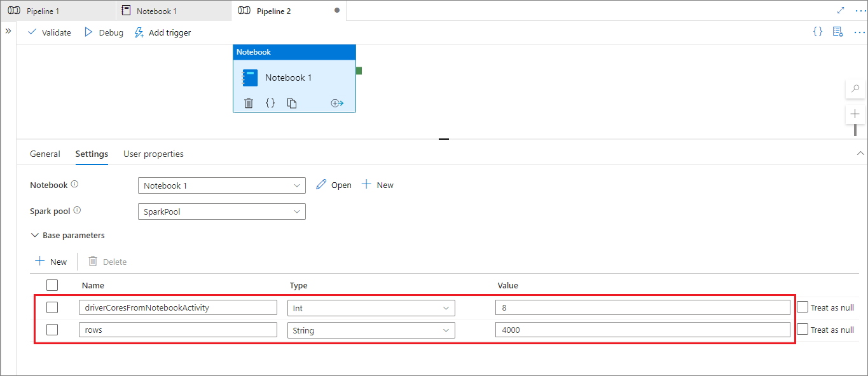Delete the Notebook 1 activity via trash icon

pos(249,103)
